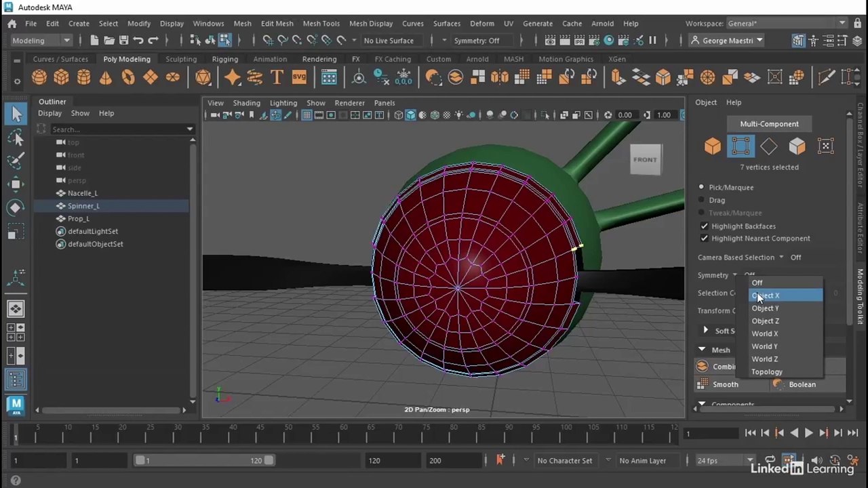Switch toolkit to Face selection mode
The image size is (868, 488).
[x=797, y=146]
